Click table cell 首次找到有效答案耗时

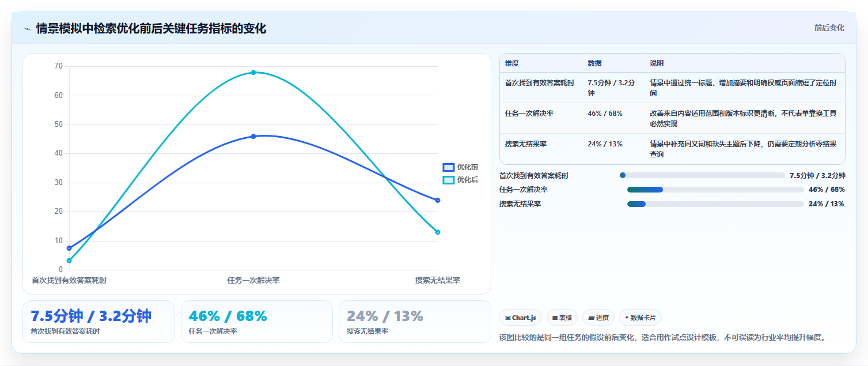coord(540,83)
